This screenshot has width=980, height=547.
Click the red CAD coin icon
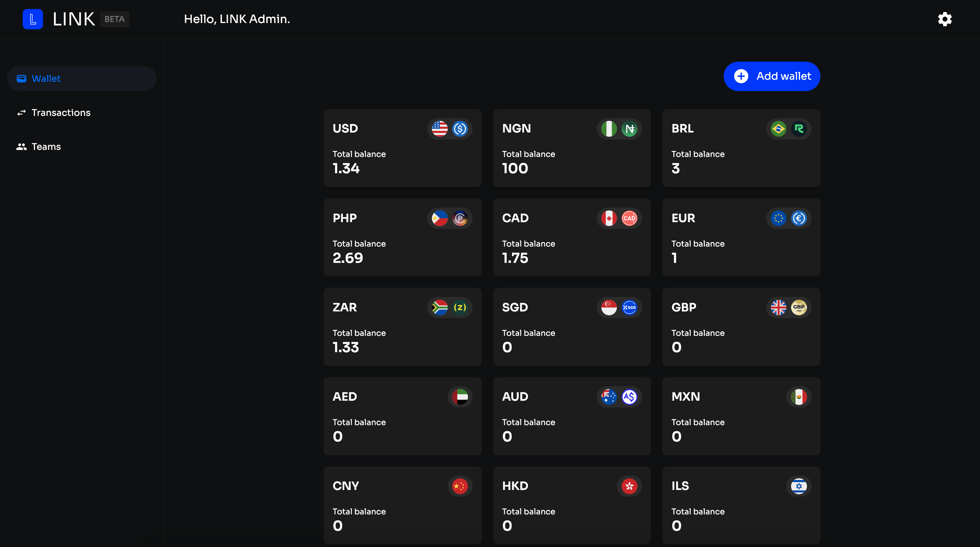629,218
